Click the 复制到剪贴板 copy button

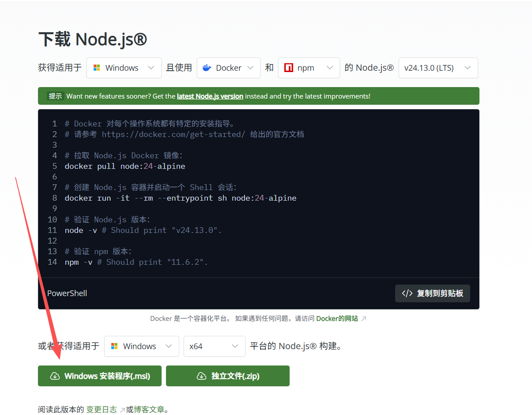433,293
